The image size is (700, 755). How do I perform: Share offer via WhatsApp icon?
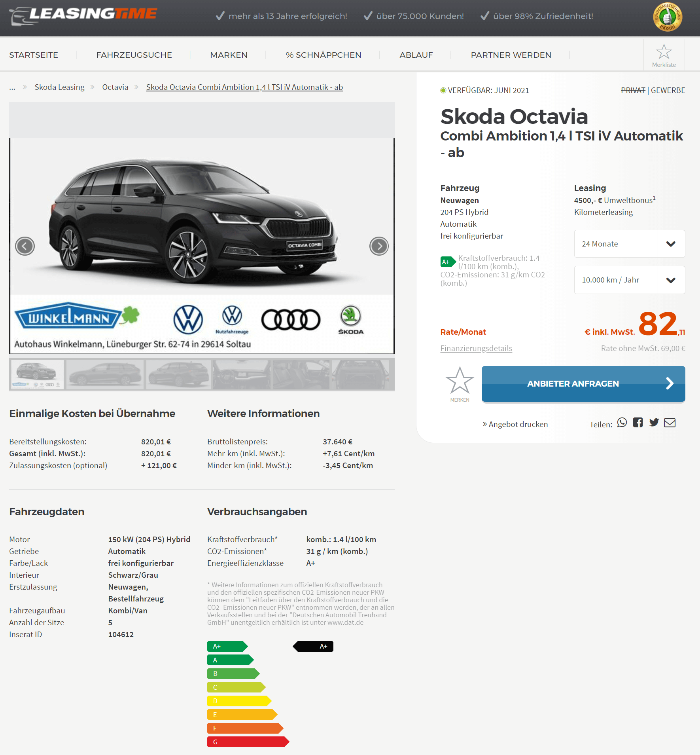coord(622,423)
